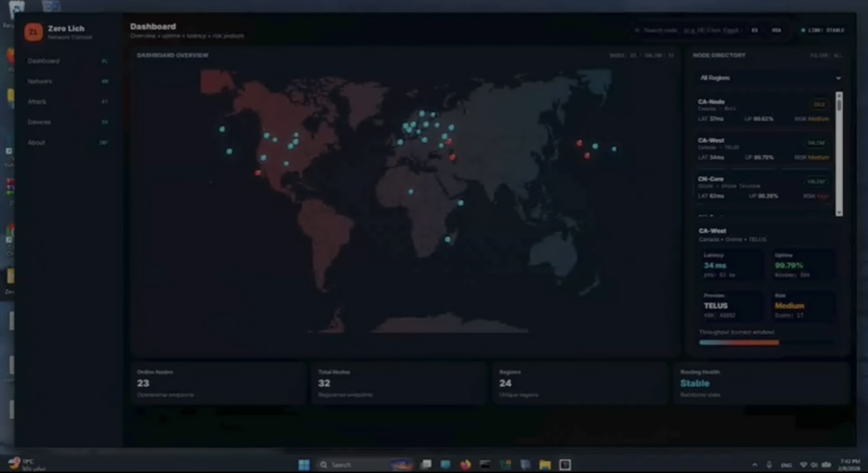Image resolution: width=868 pixels, height=473 pixels.
Task: Click the Medium risk card
Action: 803,306
